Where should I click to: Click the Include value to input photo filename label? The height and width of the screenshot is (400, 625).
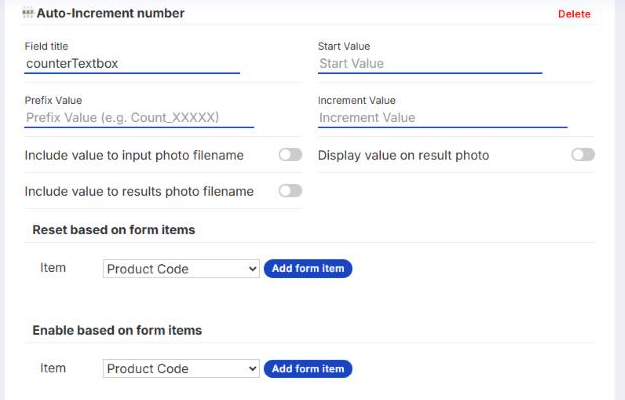pyautogui.click(x=134, y=155)
